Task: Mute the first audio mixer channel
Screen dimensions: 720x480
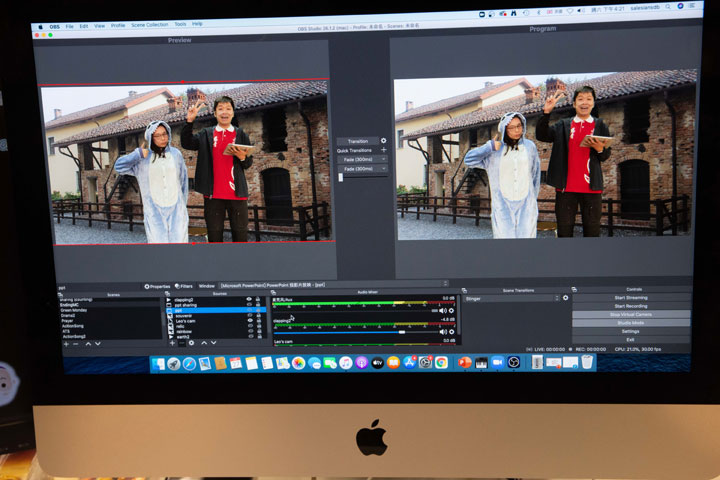Action: pos(443,310)
